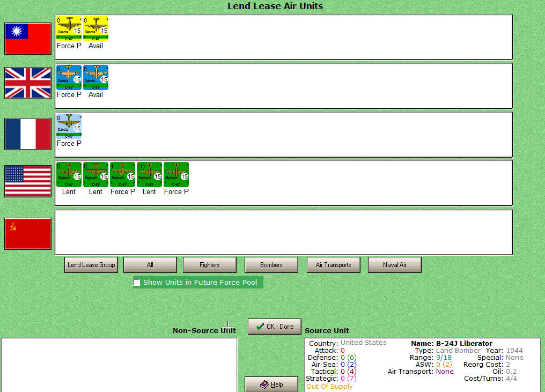This screenshot has height=392, width=545.
Task: Select the French light-blue Dakota unit
Action: (69, 126)
